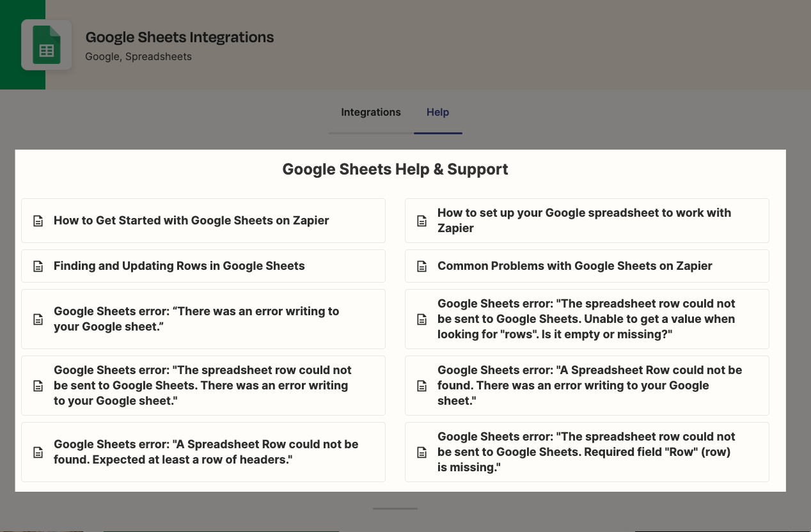Image resolution: width=811 pixels, height=532 pixels.
Task: Open the "Finding and Updating Rows in Google Sheets" article
Action: (x=203, y=266)
